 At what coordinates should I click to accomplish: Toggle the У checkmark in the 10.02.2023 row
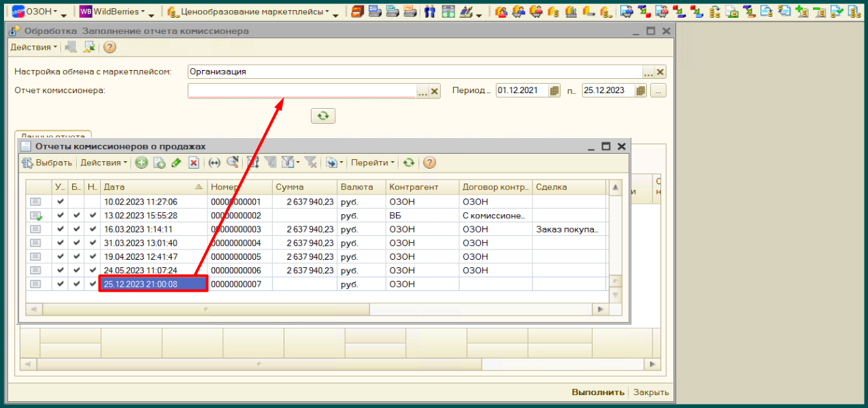click(61, 202)
